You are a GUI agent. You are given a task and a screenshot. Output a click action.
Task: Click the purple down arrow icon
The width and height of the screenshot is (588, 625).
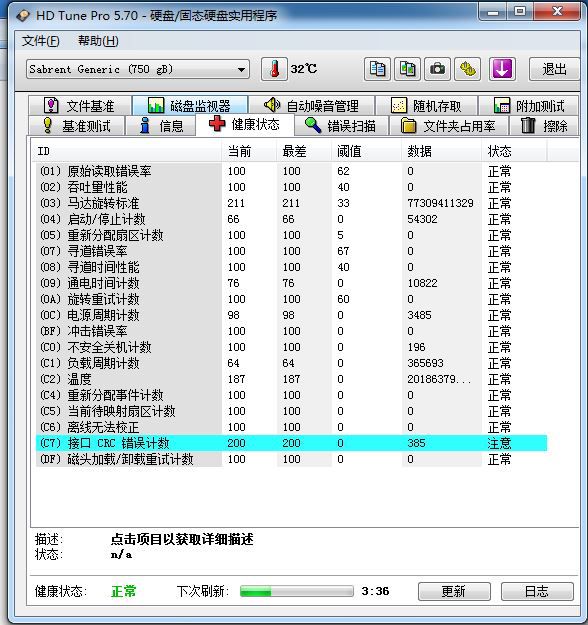tap(502, 69)
